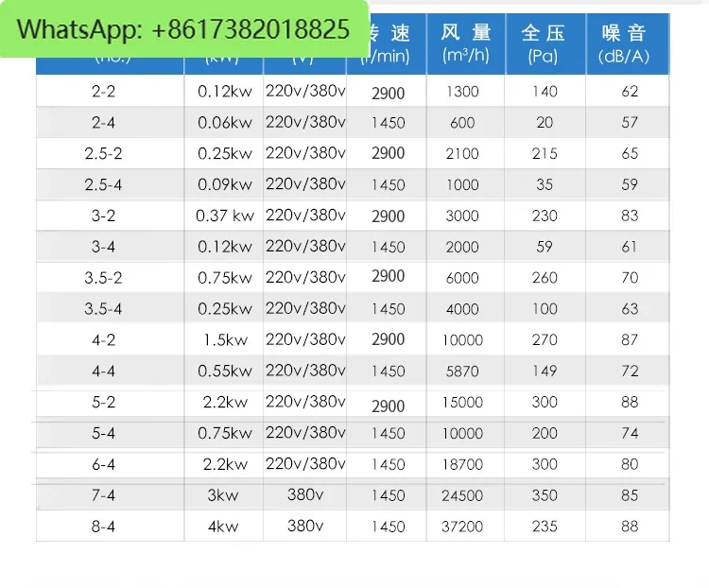Screen dimensions: 709x588
Task: Click the 2900 speed in row 4-2
Action: (x=388, y=339)
